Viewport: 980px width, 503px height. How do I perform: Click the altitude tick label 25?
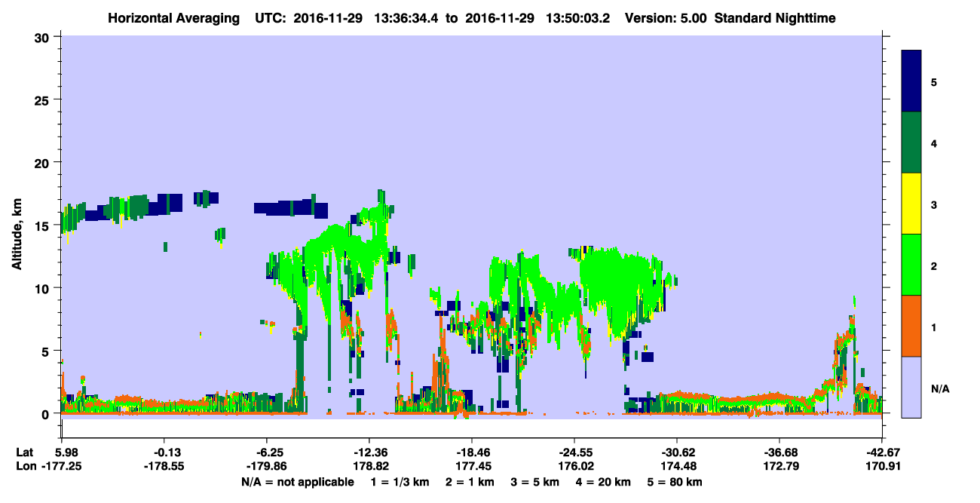pos(44,100)
